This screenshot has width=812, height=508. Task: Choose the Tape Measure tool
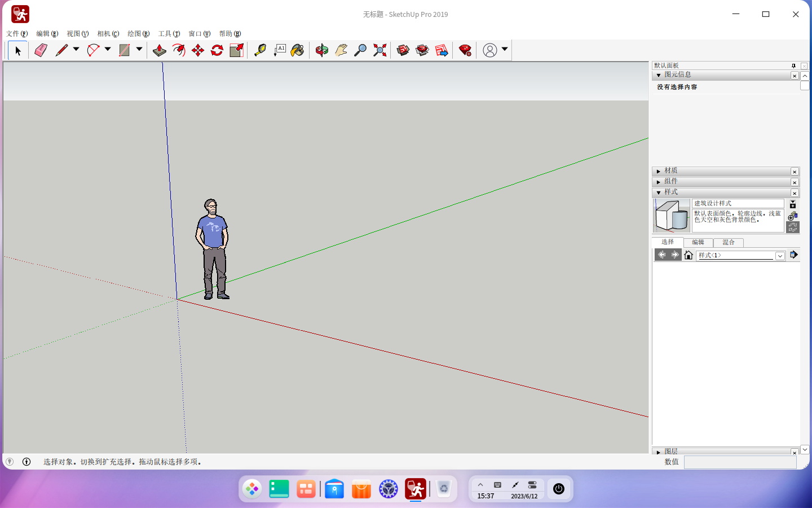click(x=260, y=50)
